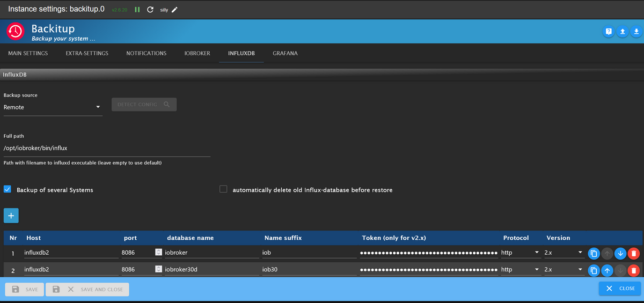Click the Host column header
Image resolution: width=644 pixels, height=303 pixels.
tap(33, 238)
